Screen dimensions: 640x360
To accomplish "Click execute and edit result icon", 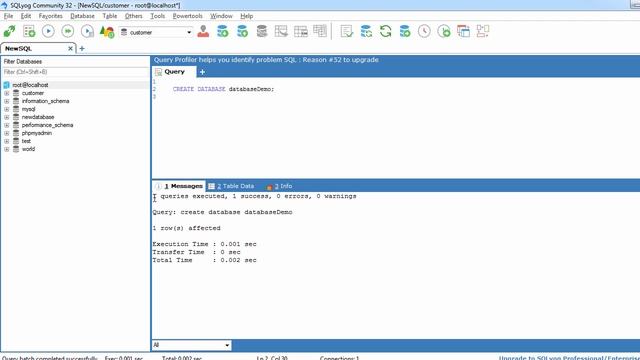I will (87, 31).
